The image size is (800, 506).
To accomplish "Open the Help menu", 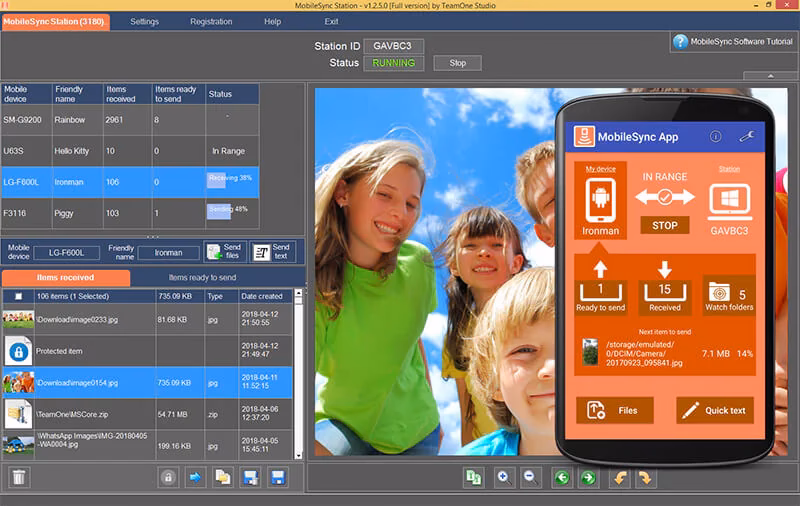I will [272, 21].
